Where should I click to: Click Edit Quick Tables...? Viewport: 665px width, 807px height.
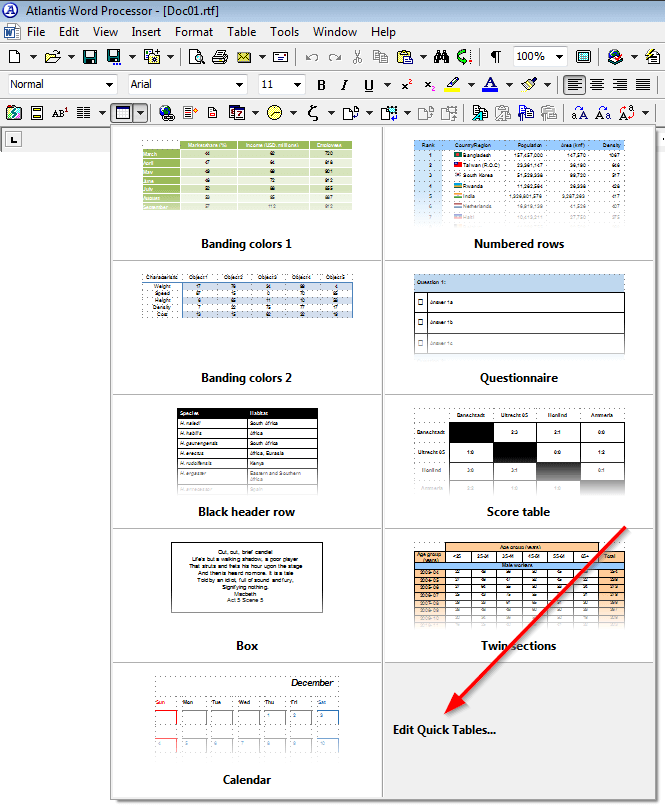(444, 729)
